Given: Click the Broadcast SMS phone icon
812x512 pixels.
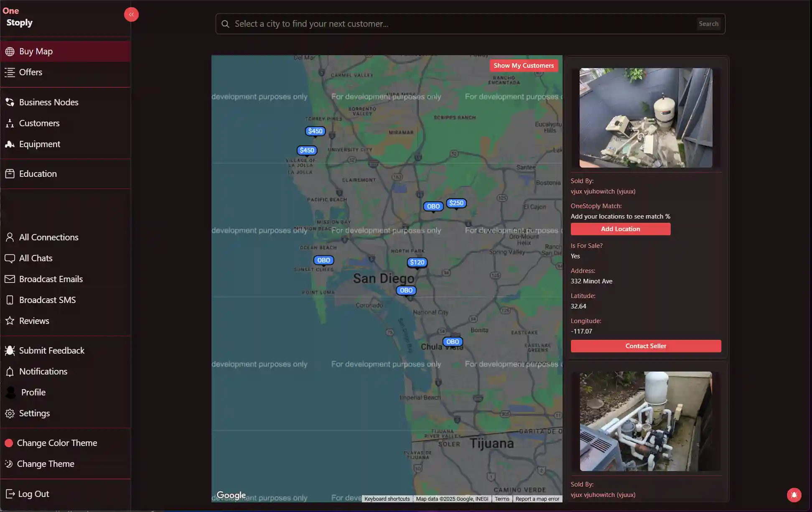Looking at the screenshot, I should click(x=10, y=300).
